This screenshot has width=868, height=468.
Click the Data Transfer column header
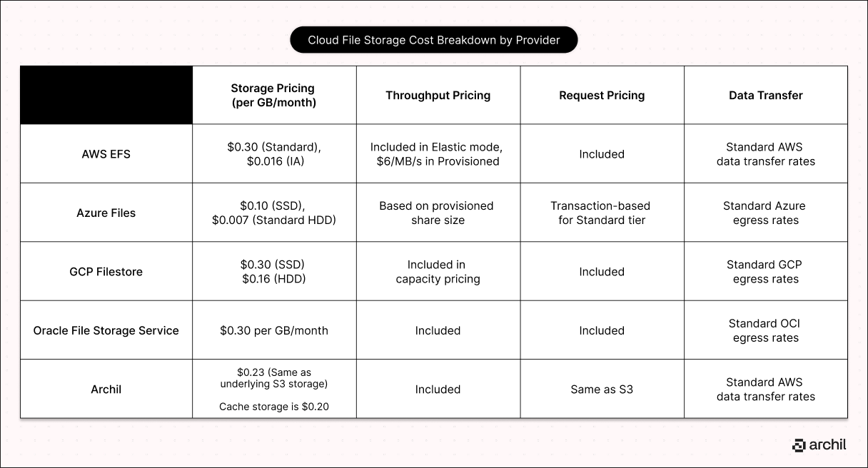(x=765, y=96)
